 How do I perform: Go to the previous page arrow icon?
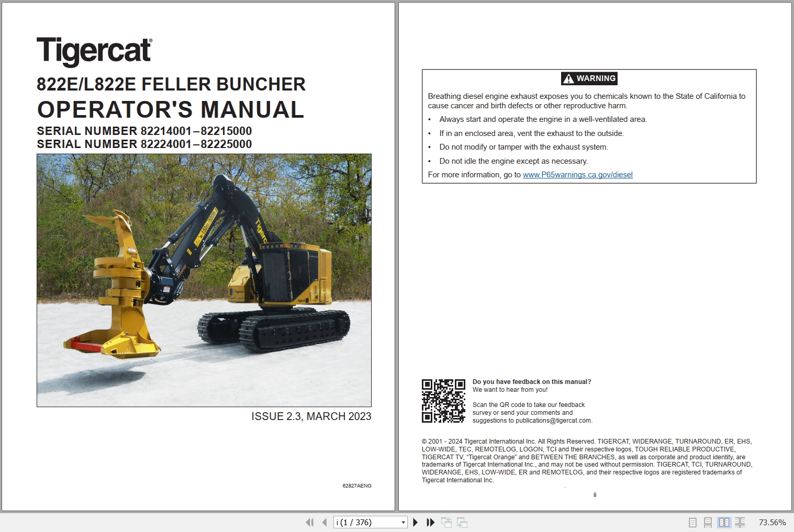click(x=325, y=522)
